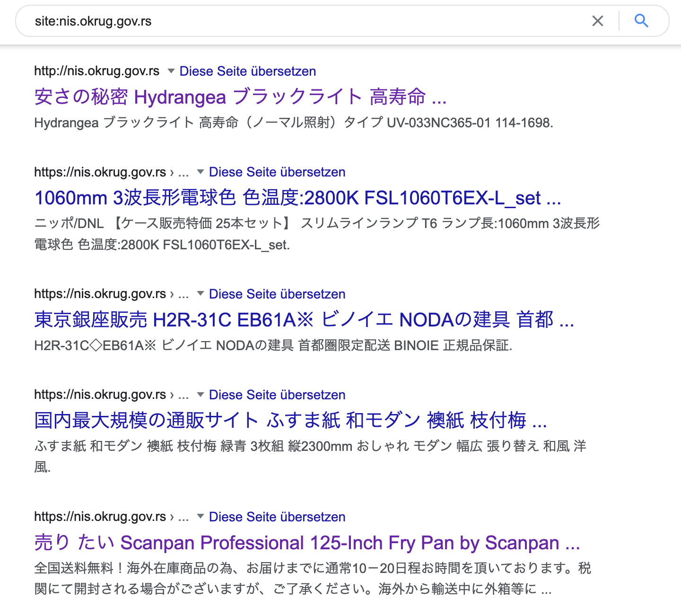Viewport: 681px width, 616px height.
Task: Click the URL breadcrumb above the ふすま紙 result
Action: pos(112,395)
